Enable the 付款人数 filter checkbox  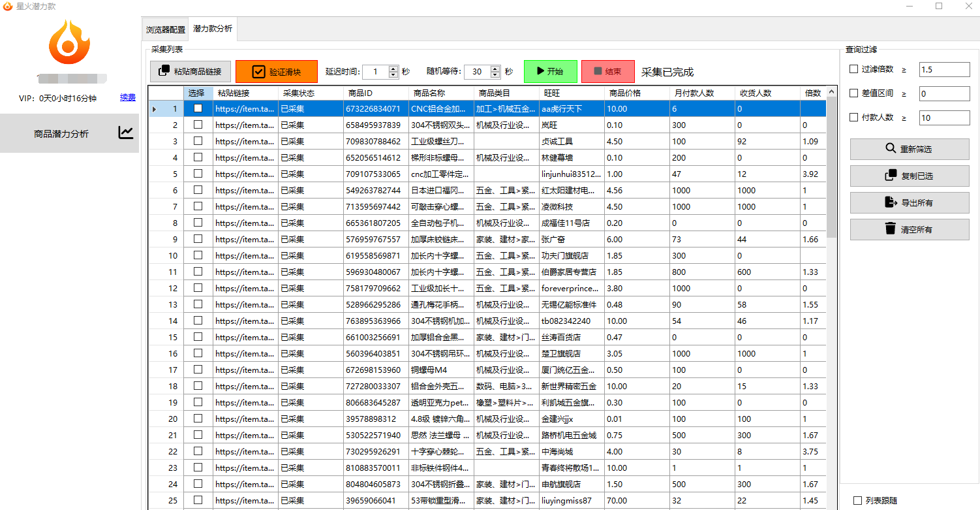click(x=853, y=118)
